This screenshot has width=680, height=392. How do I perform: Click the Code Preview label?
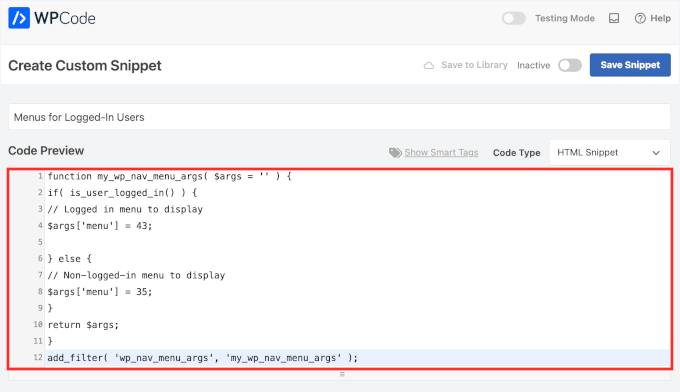pos(46,150)
